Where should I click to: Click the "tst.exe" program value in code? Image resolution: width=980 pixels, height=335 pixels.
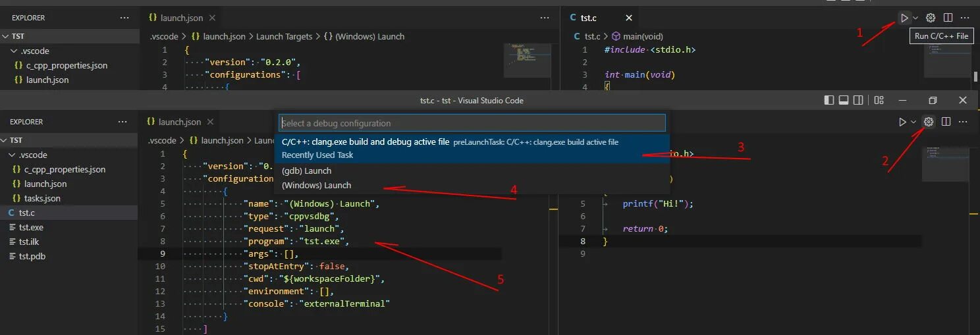tap(323, 241)
